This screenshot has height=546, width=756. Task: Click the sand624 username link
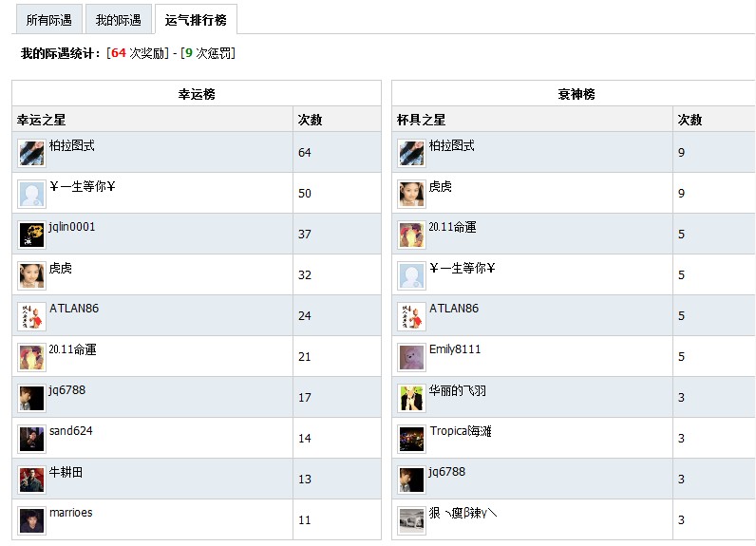[x=69, y=431]
